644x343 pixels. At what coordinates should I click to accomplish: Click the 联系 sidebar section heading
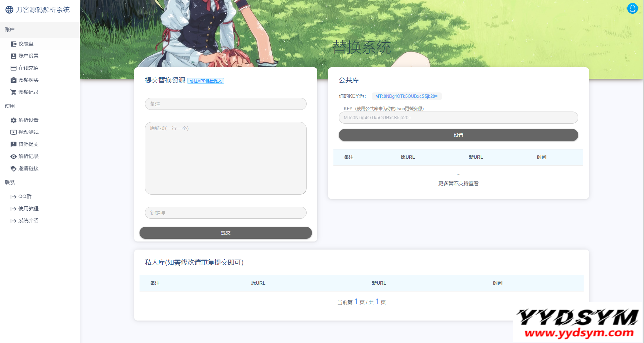point(10,183)
